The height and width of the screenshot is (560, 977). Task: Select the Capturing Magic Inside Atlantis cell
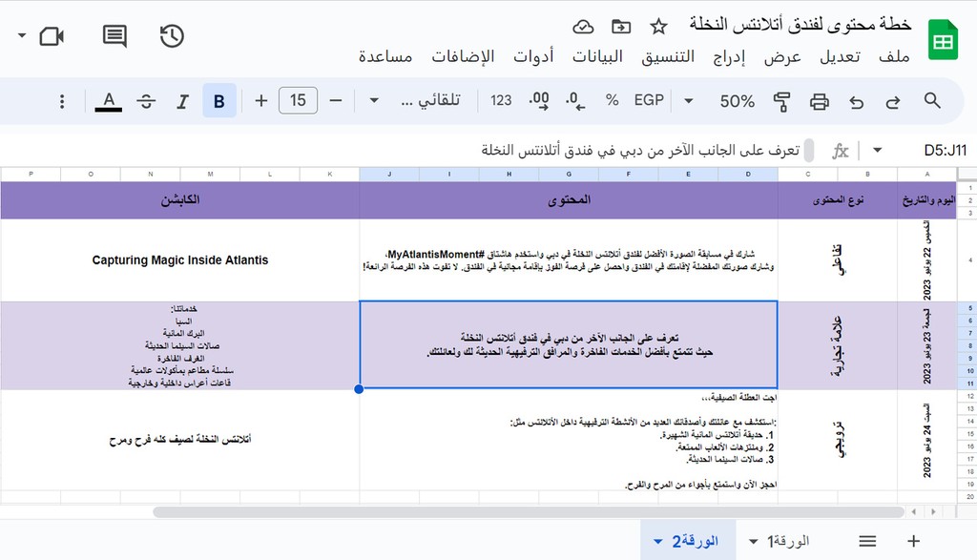pyautogui.click(x=179, y=260)
